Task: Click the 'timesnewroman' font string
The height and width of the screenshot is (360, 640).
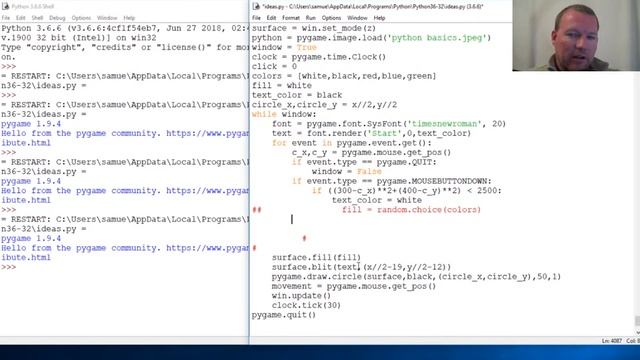Action: pyautogui.click(x=444, y=124)
